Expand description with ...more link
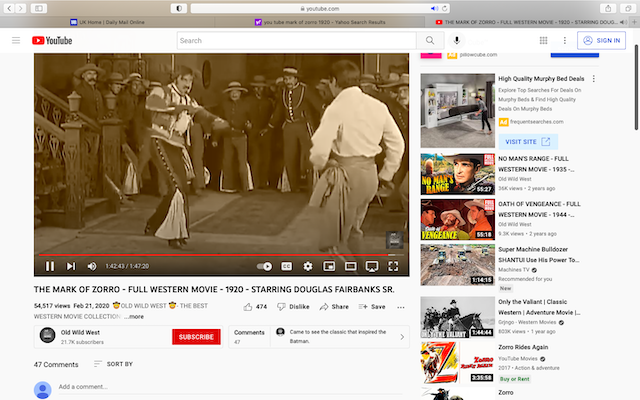 coord(134,317)
